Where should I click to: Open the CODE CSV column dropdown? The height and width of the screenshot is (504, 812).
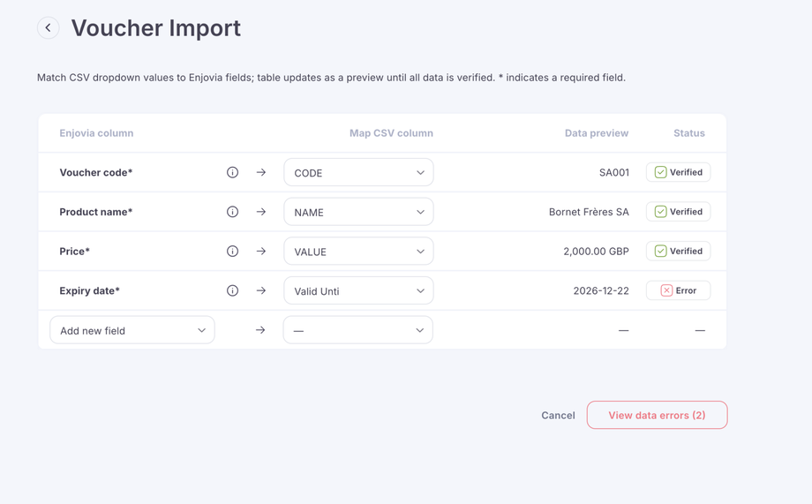pos(358,173)
